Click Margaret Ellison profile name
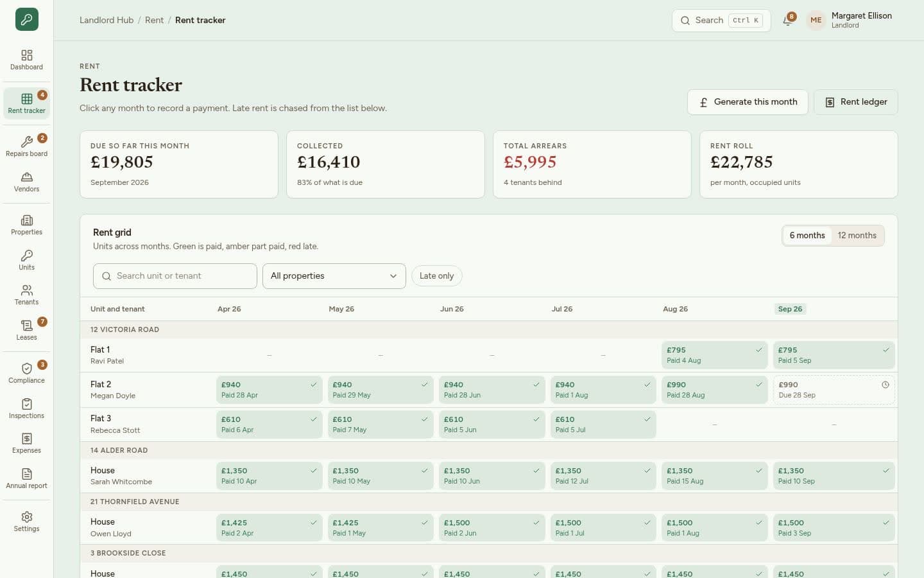The image size is (924, 578). (862, 15)
